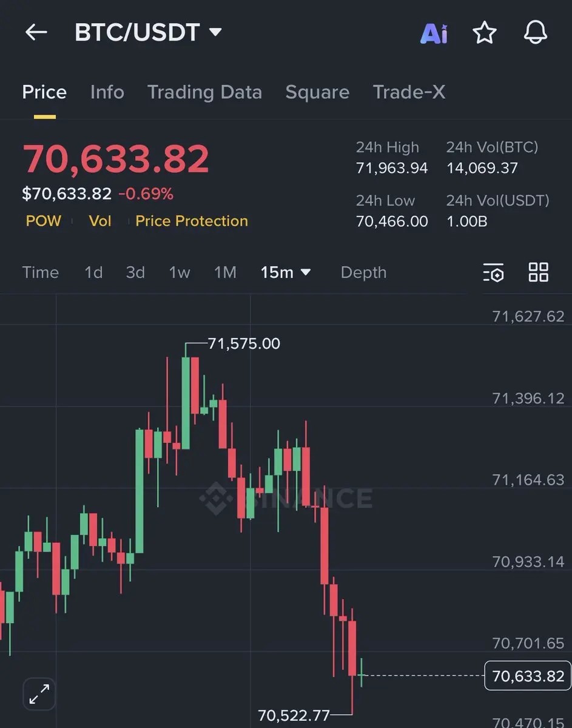Viewport: 572px width, 728px height.
Task: Show the Depth chart
Action: click(x=363, y=272)
